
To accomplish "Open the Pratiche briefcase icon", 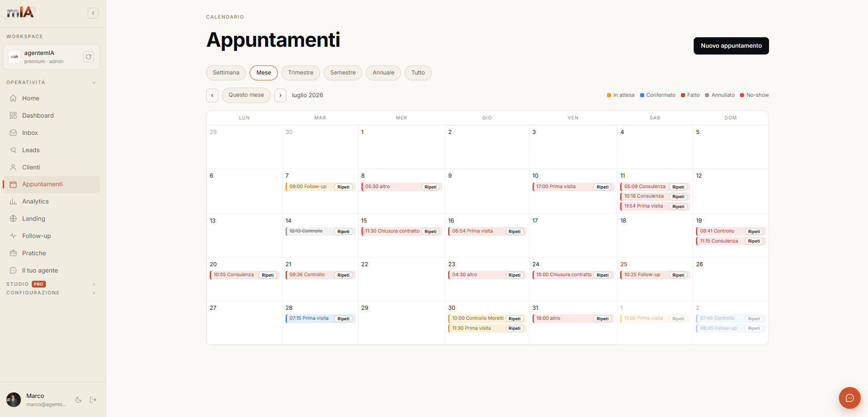I will [x=13, y=253].
